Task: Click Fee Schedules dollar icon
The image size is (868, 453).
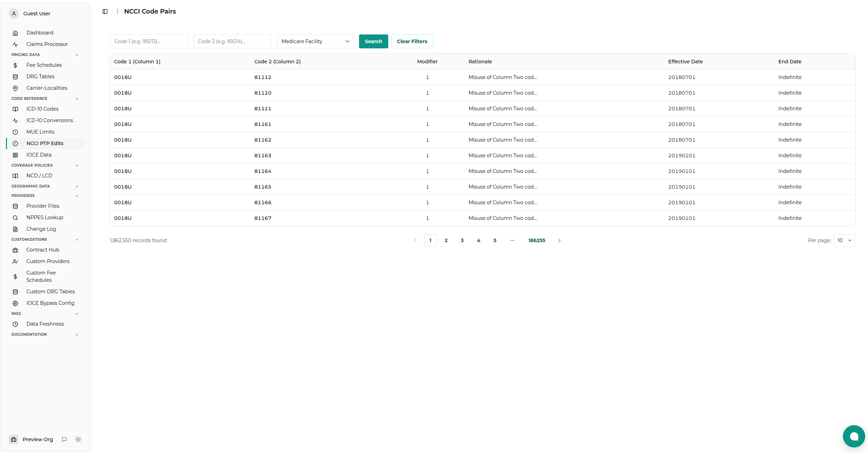Action: pyautogui.click(x=15, y=65)
